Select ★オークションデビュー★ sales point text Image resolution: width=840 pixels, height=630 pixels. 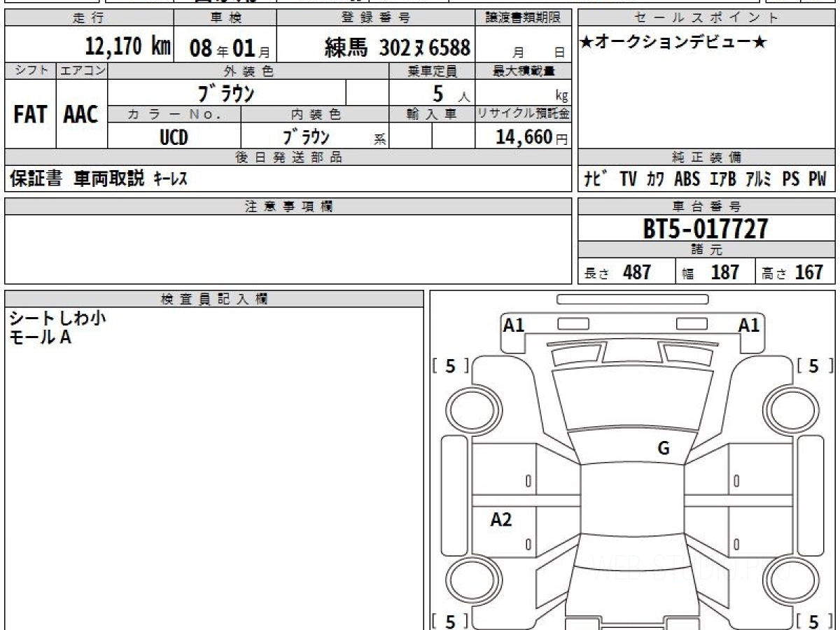pyautogui.click(x=674, y=42)
